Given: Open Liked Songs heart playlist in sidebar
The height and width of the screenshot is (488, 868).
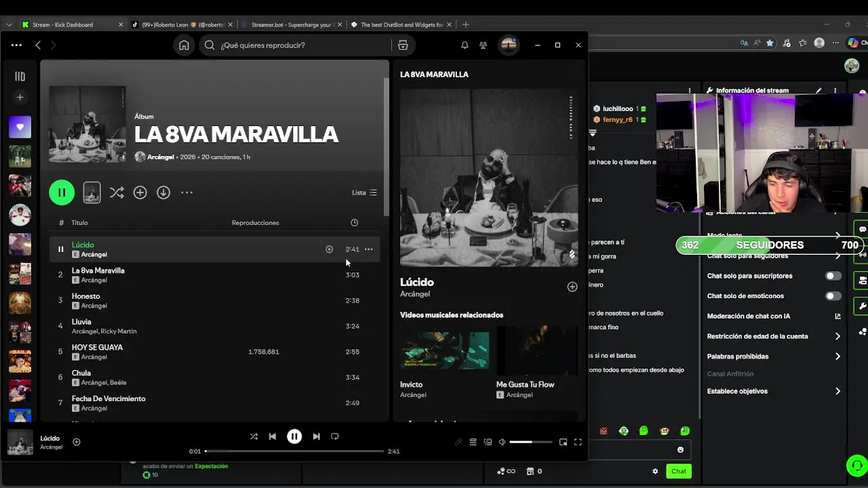Looking at the screenshot, I should (x=20, y=127).
